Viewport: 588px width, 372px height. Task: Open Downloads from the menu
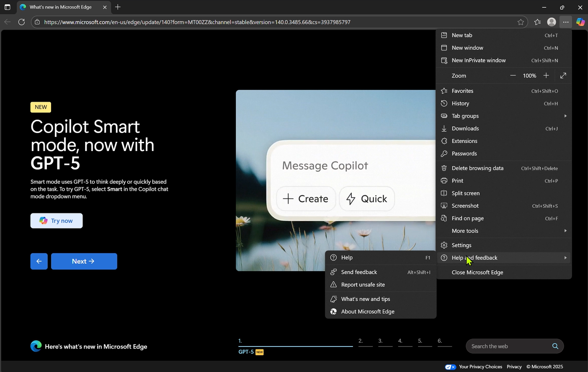[503, 128]
